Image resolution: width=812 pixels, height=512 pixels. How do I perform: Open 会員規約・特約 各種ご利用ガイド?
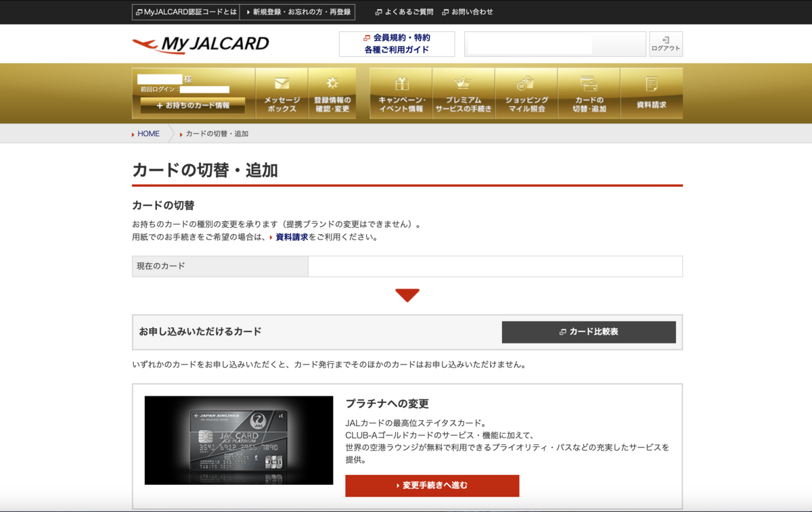click(397, 44)
